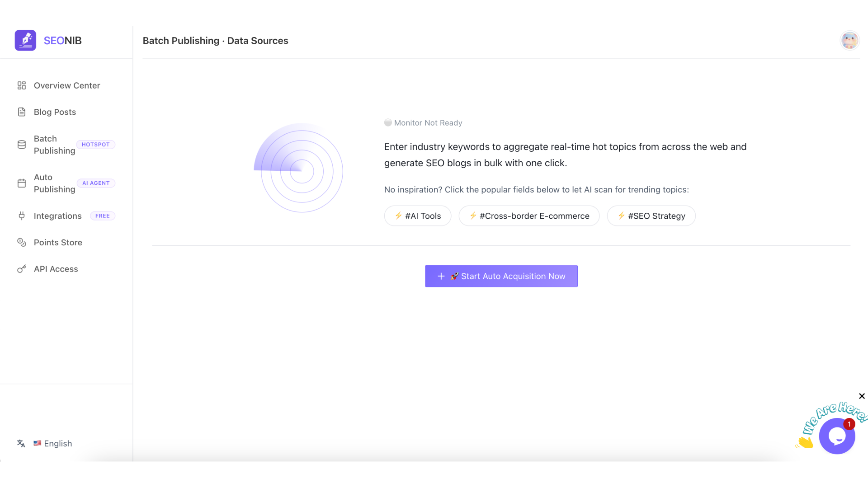This screenshot has width=868, height=488.
Task: Pick the #SEO Strategy chip
Action: click(x=651, y=216)
